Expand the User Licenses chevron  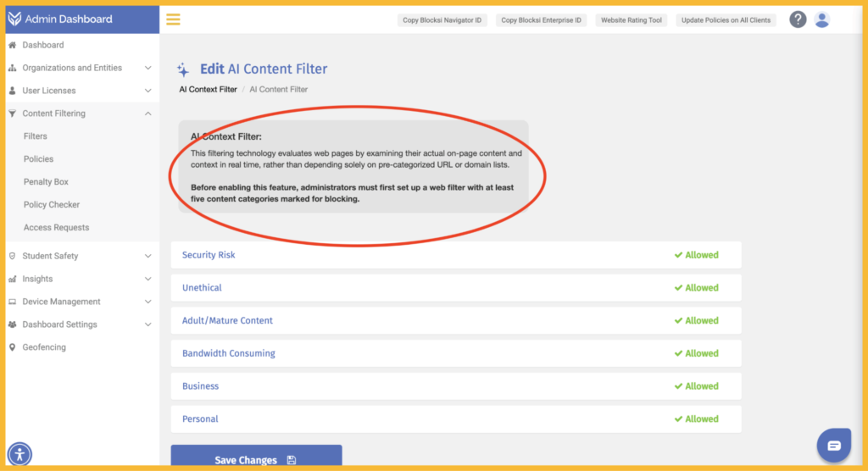click(x=147, y=90)
